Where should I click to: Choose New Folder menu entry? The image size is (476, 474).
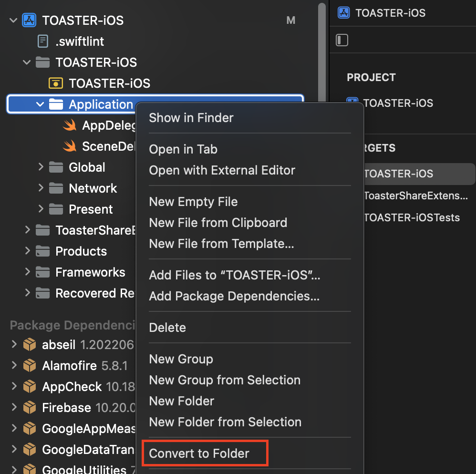pyautogui.click(x=182, y=401)
